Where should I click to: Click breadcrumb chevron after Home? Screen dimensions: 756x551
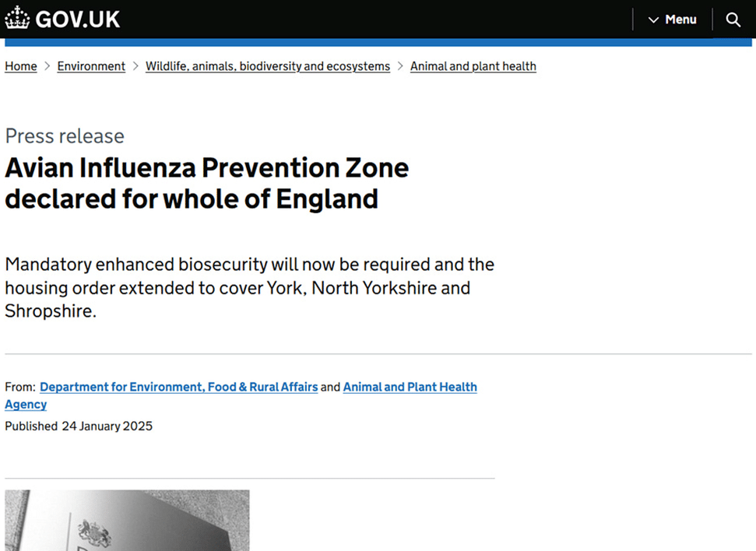tap(47, 66)
